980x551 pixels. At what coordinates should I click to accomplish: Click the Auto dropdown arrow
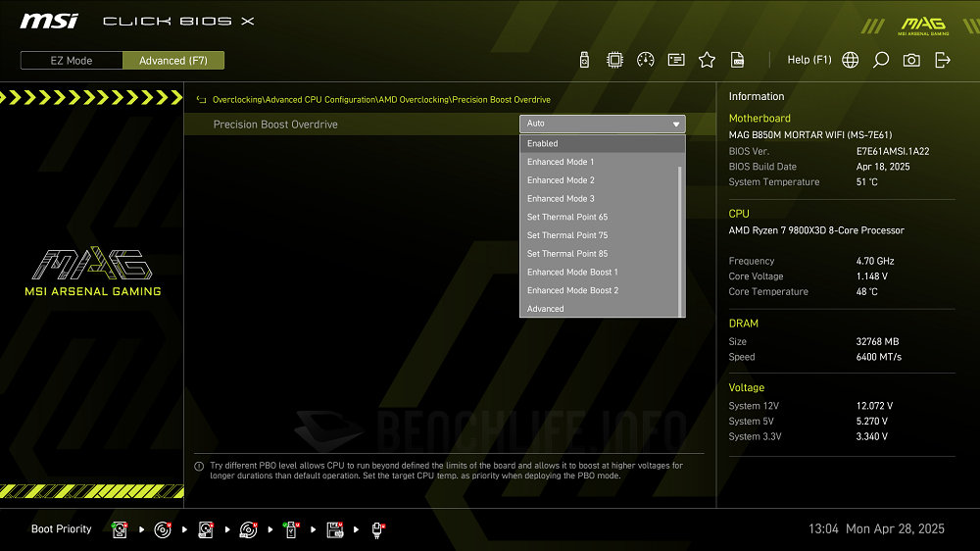click(x=675, y=124)
